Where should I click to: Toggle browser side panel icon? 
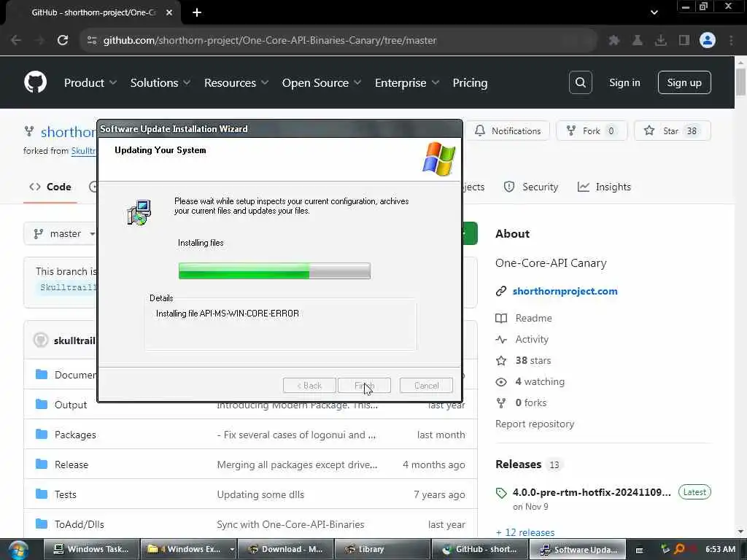pyautogui.click(x=684, y=41)
